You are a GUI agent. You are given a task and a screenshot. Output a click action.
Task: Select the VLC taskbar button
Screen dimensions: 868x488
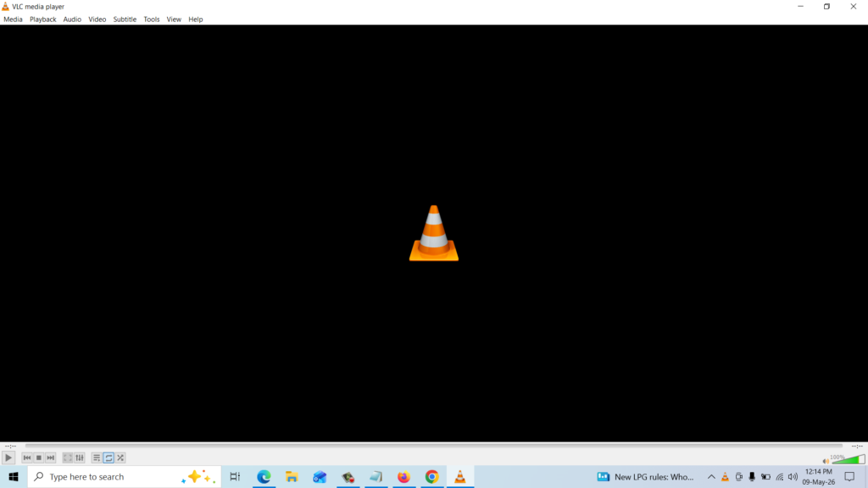[460, 476]
